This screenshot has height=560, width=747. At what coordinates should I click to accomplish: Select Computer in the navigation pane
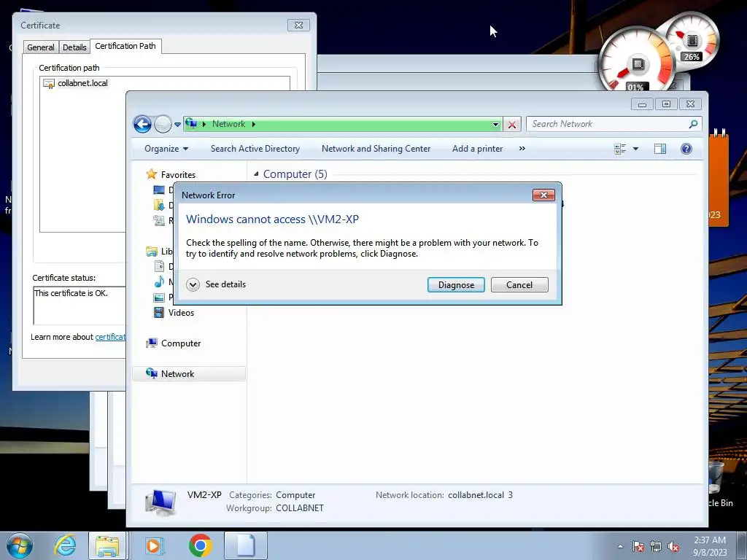pos(181,343)
